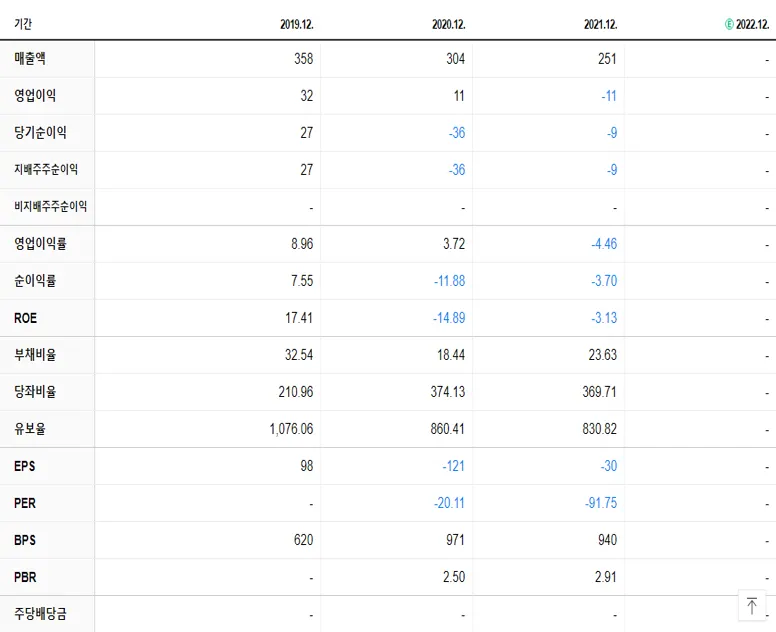Image resolution: width=776 pixels, height=632 pixels.
Task: Click the 순이익률 value 7.55
Action: pos(302,281)
